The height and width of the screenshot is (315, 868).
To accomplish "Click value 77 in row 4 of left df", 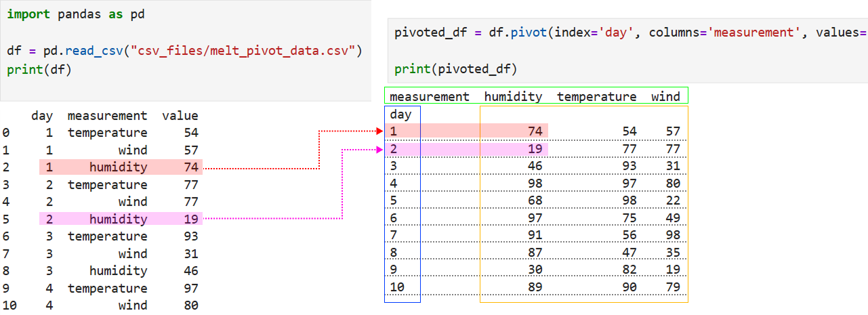I will coord(190,202).
